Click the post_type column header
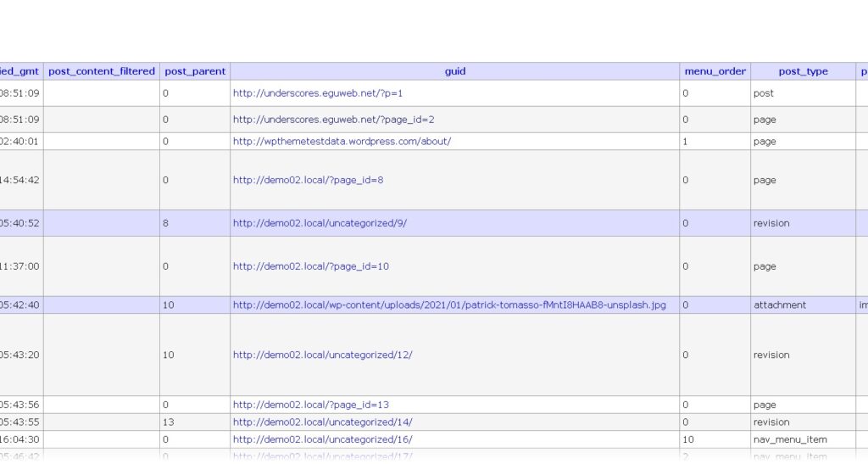 (x=803, y=72)
